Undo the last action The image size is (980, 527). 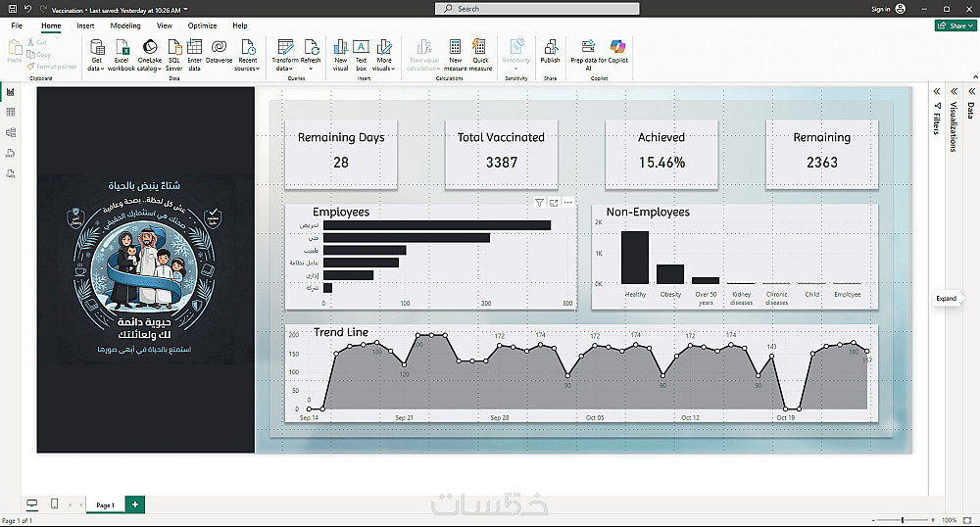click(28, 9)
